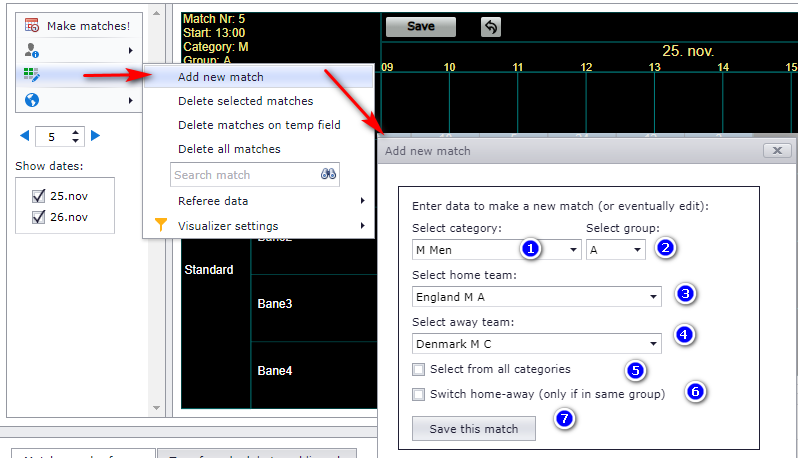Increase the match number stepper
This screenshot has width=798, height=458.
[75, 132]
